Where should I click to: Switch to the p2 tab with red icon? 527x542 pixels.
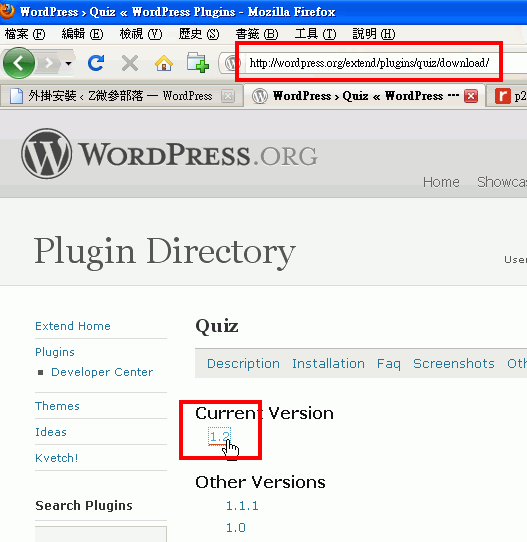click(x=507, y=96)
